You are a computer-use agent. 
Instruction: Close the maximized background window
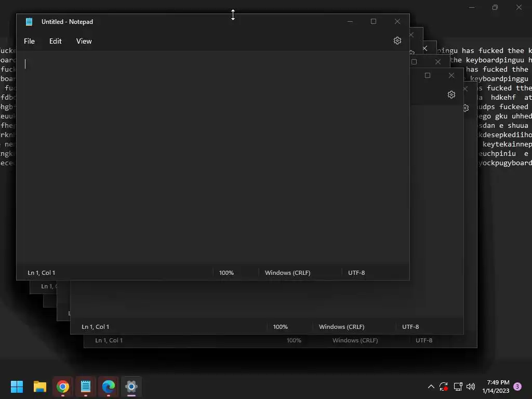[x=519, y=7]
